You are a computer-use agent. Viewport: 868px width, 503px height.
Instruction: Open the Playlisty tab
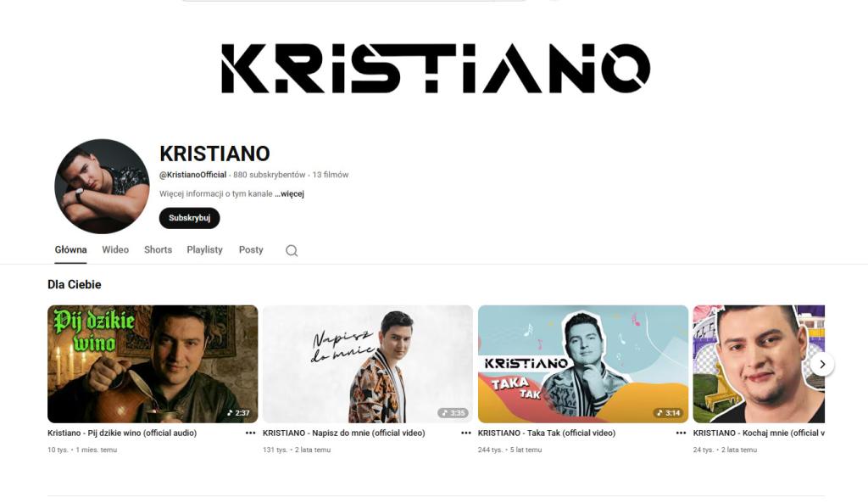click(205, 250)
